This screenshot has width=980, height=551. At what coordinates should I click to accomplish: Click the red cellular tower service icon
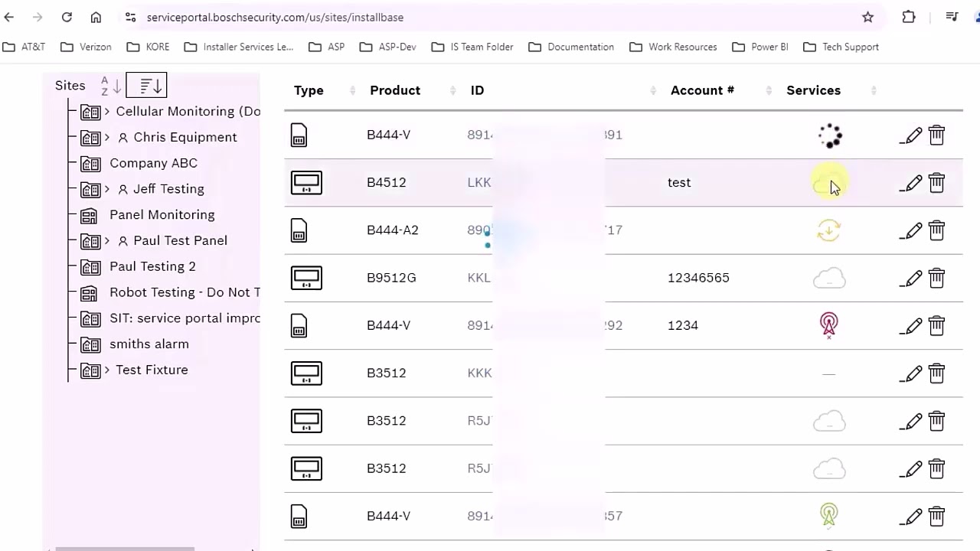click(829, 325)
